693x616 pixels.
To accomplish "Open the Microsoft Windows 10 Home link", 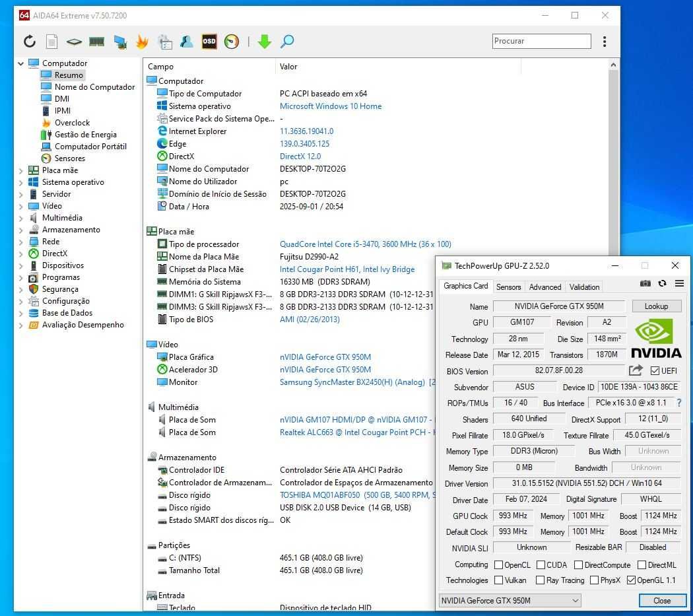I will (331, 106).
